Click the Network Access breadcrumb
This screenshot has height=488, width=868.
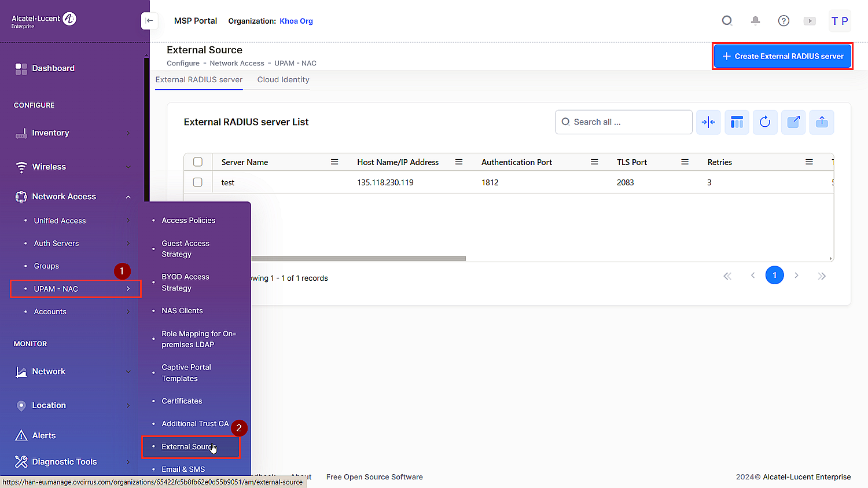(x=237, y=63)
